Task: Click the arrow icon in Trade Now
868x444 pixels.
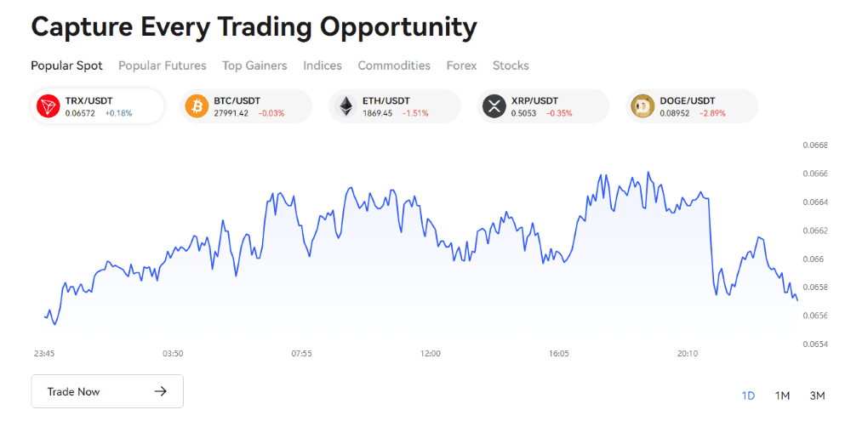Action: [160, 391]
